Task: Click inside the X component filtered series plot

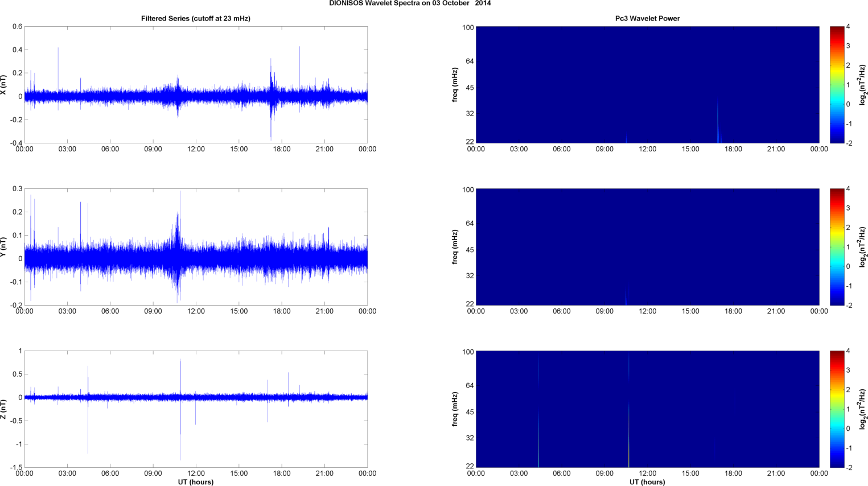Action: tap(196, 85)
